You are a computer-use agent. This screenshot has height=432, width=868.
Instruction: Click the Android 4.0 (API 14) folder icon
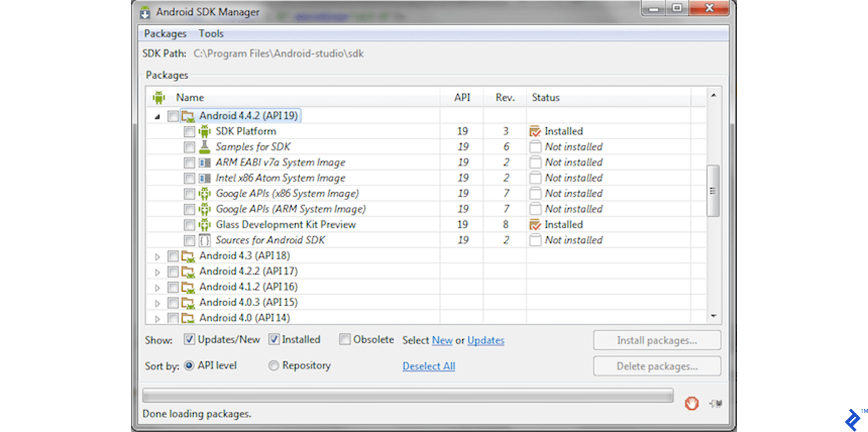(188, 318)
